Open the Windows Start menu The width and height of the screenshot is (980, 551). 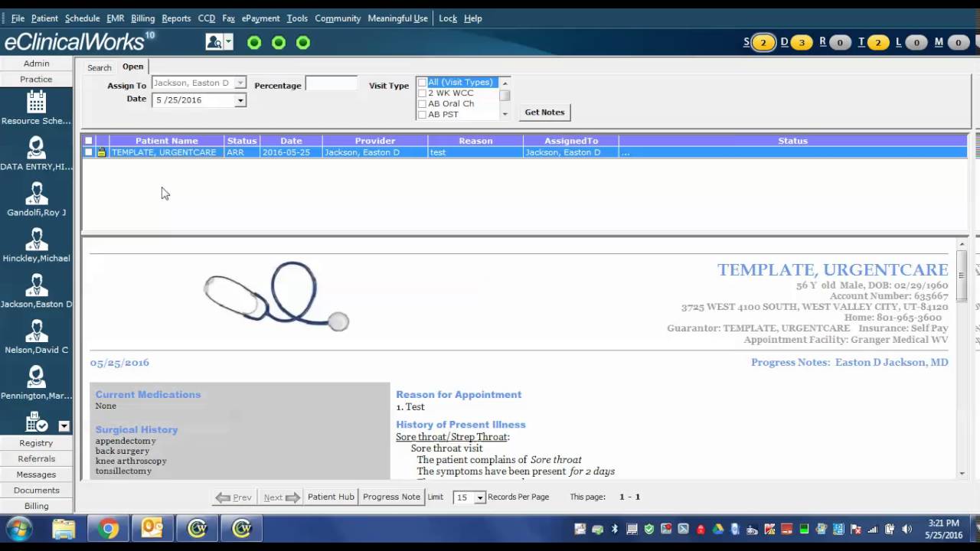(19, 529)
